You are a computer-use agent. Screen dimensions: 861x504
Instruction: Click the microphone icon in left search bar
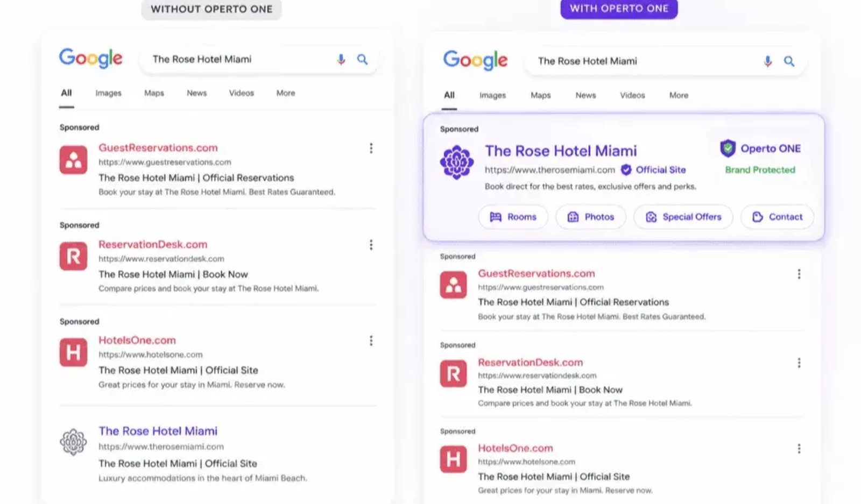click(341, 59)
